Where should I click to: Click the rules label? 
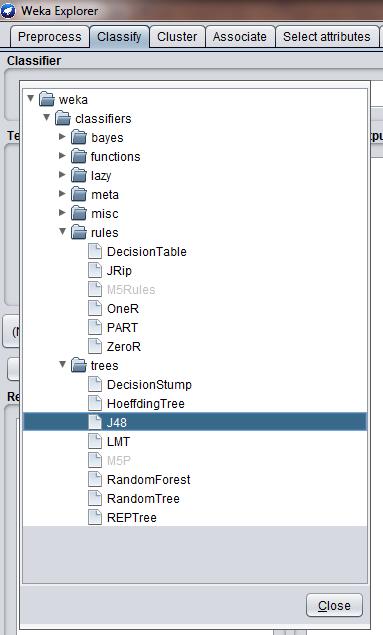104,232
